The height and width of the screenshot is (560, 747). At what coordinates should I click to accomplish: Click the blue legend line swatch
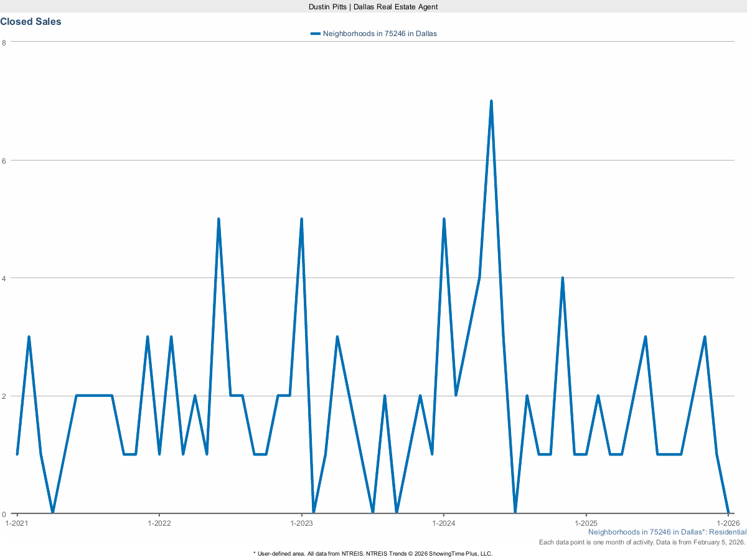315,34
